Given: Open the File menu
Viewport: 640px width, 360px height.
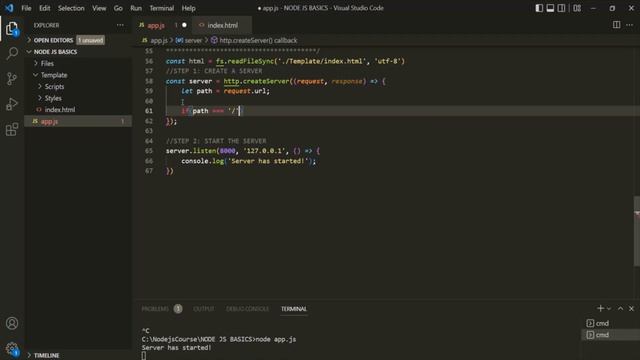Looking at the screenshot, I should (26, 8).
